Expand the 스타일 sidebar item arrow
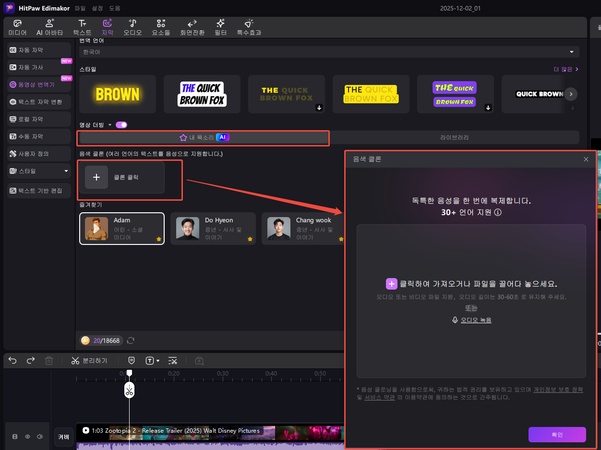 point(66,171)
